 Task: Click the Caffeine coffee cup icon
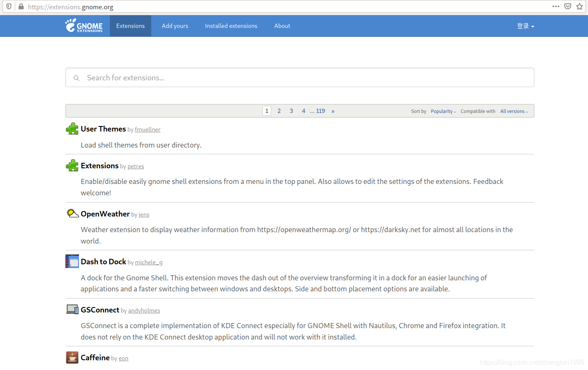click(72, 357)
